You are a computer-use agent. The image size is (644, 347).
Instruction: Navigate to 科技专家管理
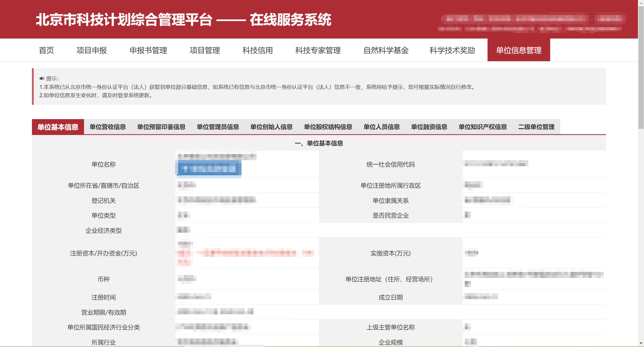coord(318,50)
